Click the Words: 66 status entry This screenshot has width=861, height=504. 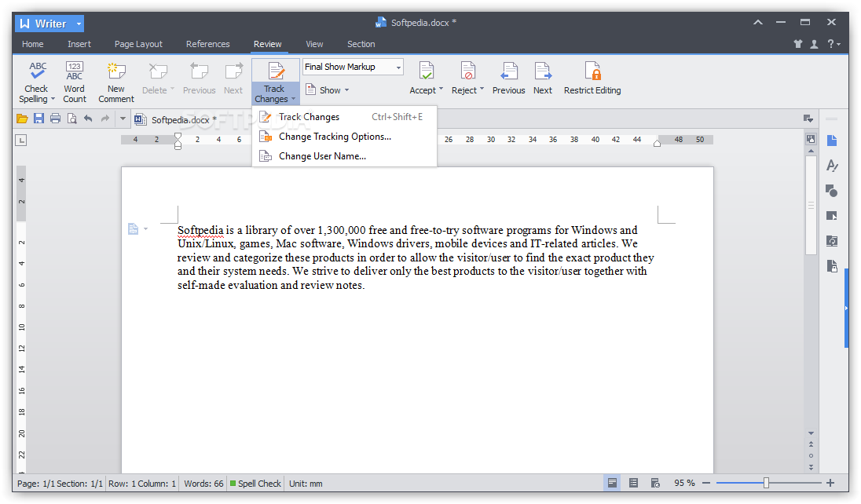coord(203,484)
